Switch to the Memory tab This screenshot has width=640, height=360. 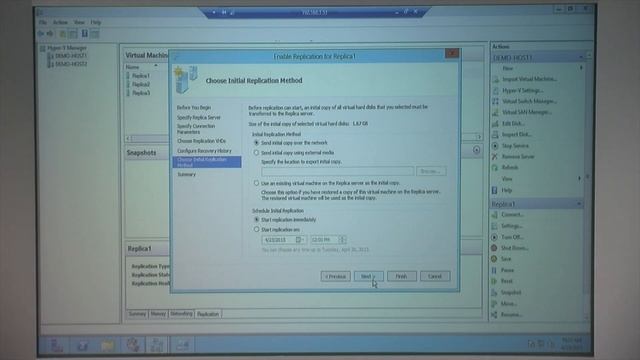[158, 314]
